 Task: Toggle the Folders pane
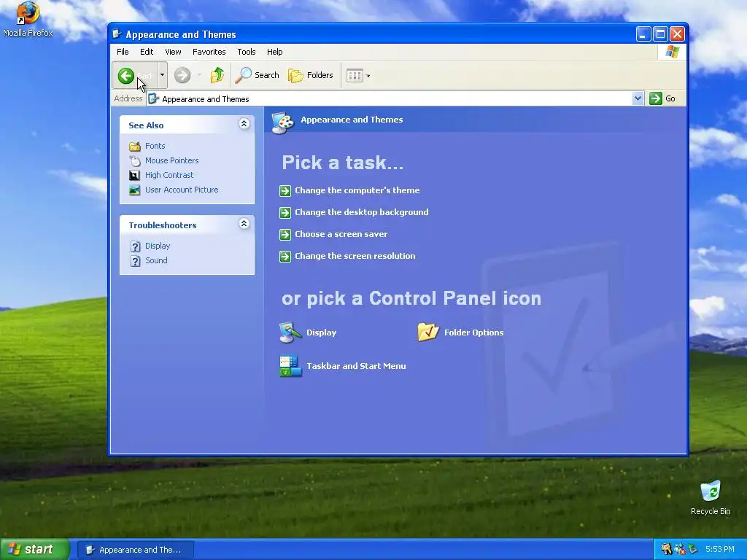[311, 75]
